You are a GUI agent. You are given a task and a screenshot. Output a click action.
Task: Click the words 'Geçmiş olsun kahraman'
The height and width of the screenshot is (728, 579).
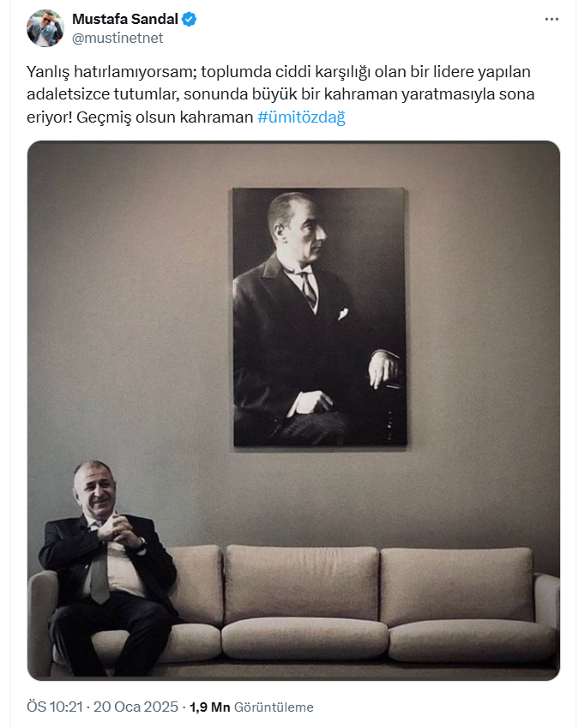coord(165,117)
